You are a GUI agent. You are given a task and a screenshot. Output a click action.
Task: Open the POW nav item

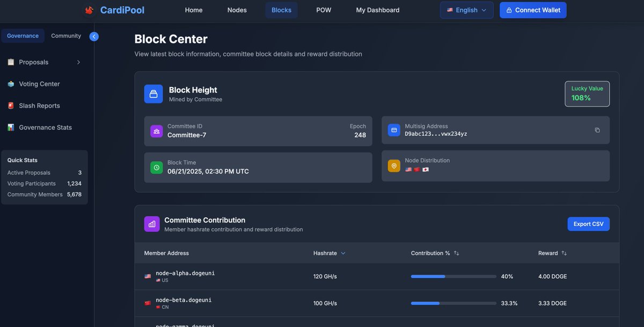[324, 10]
